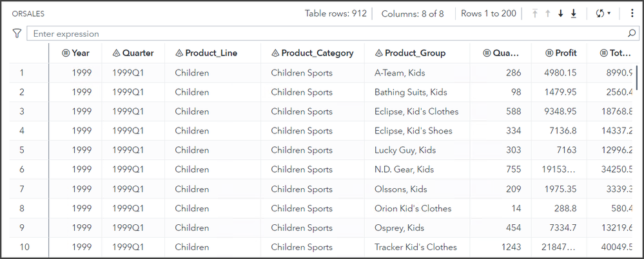Jump to first rows with top arrow

click(x=534, y=14)
